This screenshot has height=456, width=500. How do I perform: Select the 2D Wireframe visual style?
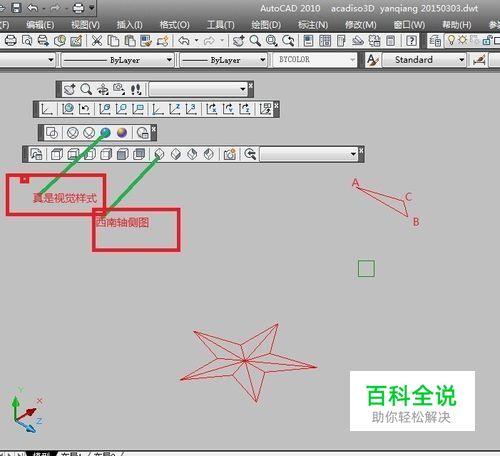(52, 133)
